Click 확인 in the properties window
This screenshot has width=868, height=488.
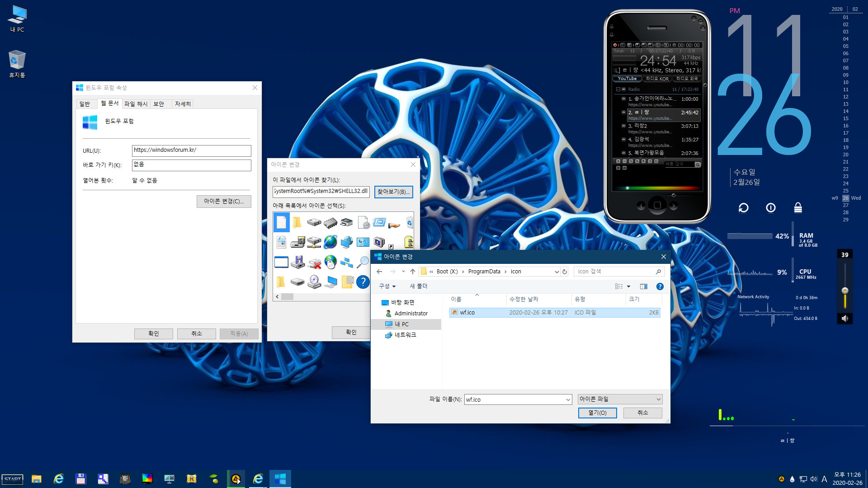tap(154, 334)
